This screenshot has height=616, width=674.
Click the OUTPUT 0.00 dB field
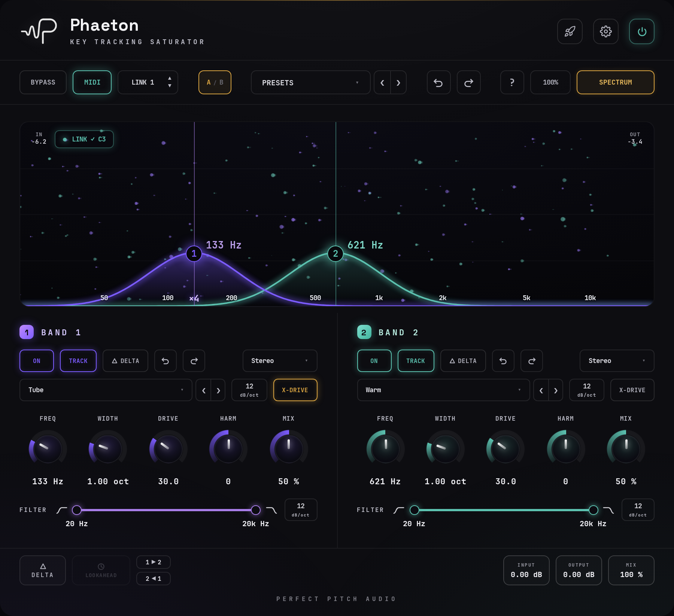coord(579,570)
